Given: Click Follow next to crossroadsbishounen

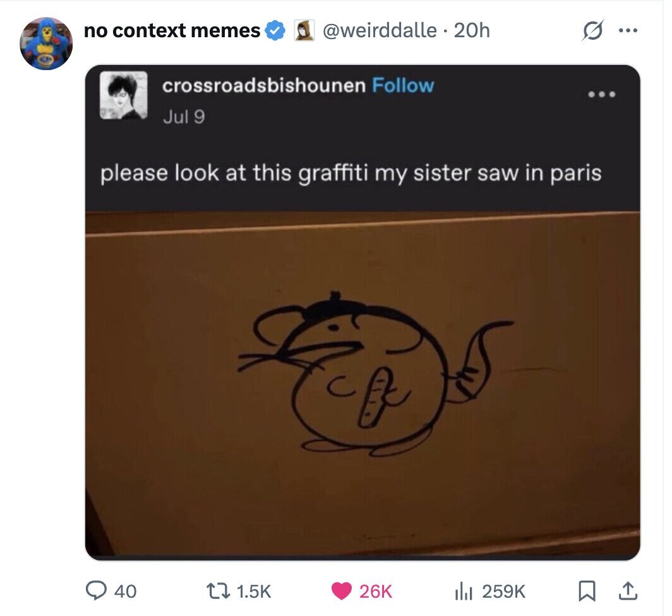Looking at the screenshot, I should (403, 86).
